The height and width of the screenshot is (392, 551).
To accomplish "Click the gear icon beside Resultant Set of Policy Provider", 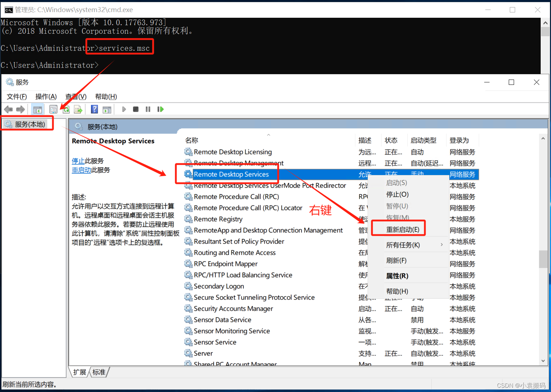I will tap(188, 241).
